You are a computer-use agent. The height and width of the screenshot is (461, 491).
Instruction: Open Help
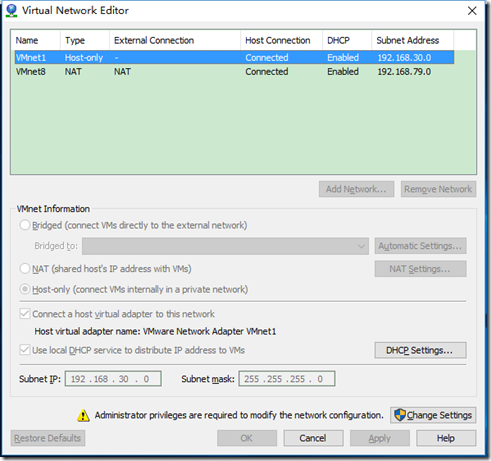click(446, 438)
